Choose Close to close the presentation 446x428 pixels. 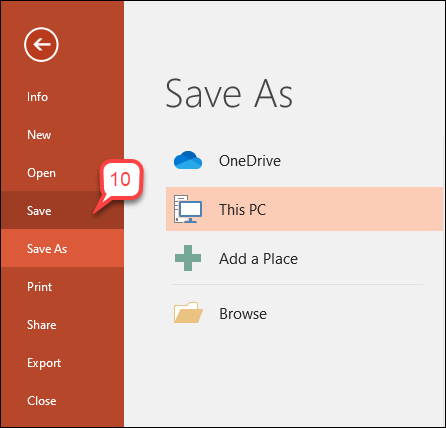point(42,401)
